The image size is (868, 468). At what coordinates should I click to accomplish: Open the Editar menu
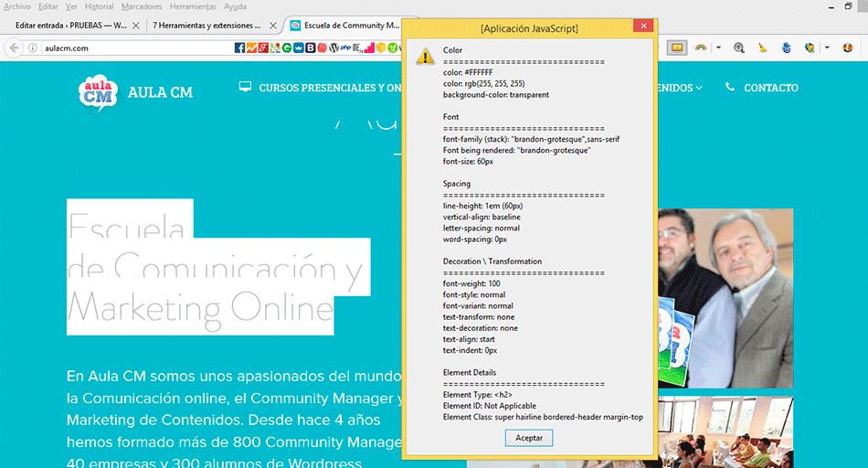(48, 6)
